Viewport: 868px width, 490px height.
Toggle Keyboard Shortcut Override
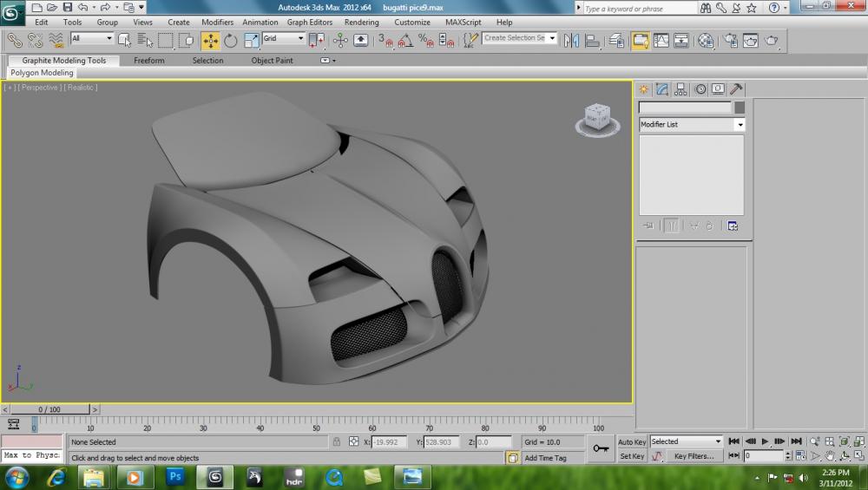click(360, 41)
